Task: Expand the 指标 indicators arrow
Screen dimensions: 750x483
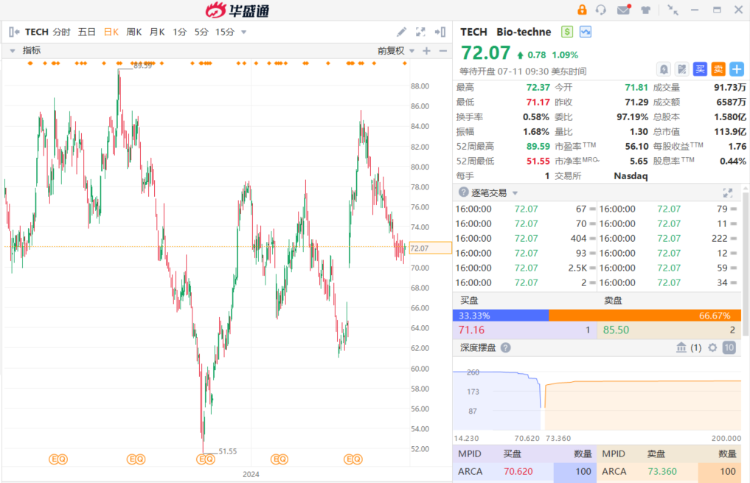Action: (x=12, y=51)
